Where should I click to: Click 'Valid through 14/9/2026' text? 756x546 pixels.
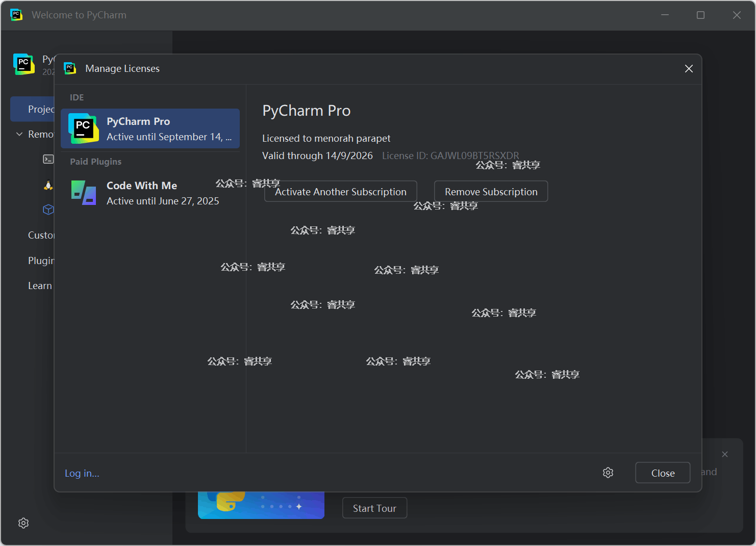317,155
